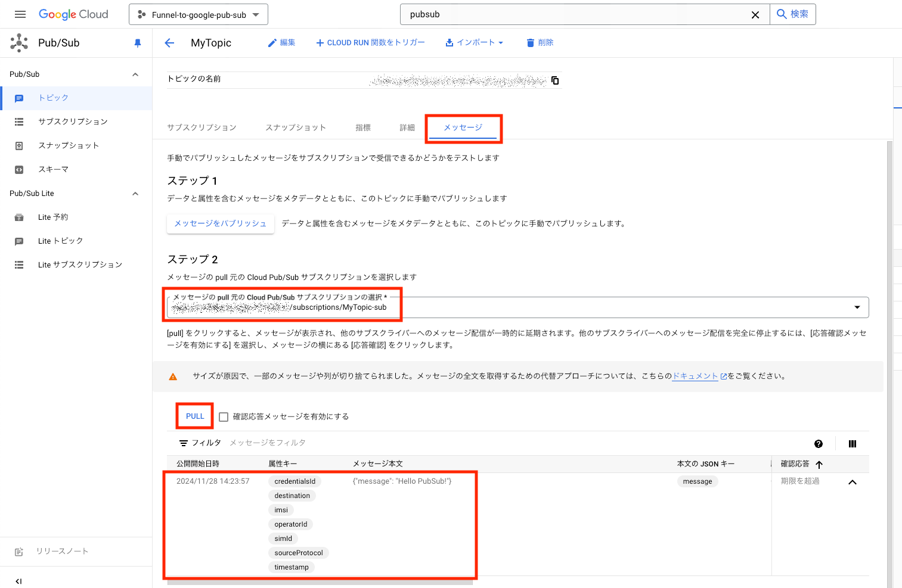The height and width of the screenshot is (588, 902).
Task: Go back with the left arrow
Action: coord(170,43)
